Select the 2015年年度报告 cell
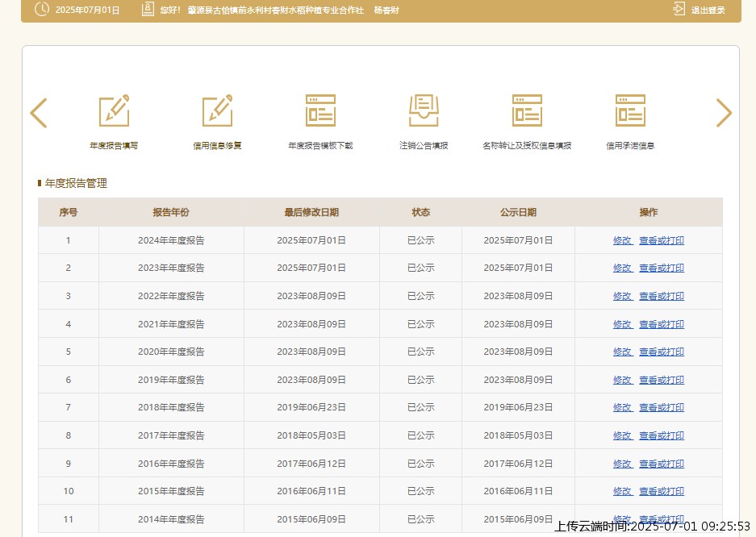The image size is (756, 537). (171, 491)
